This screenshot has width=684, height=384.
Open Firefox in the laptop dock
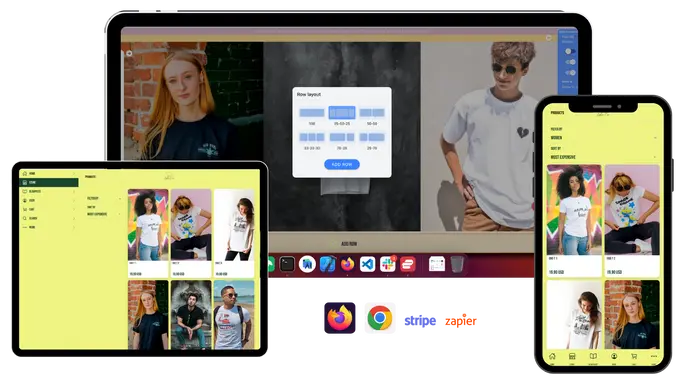click(348, 264)
